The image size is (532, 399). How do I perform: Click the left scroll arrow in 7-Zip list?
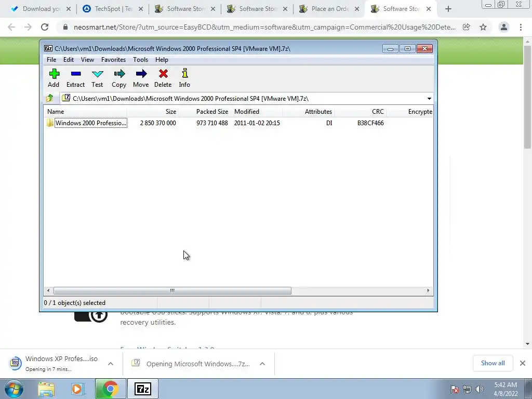tap(48, 291)
